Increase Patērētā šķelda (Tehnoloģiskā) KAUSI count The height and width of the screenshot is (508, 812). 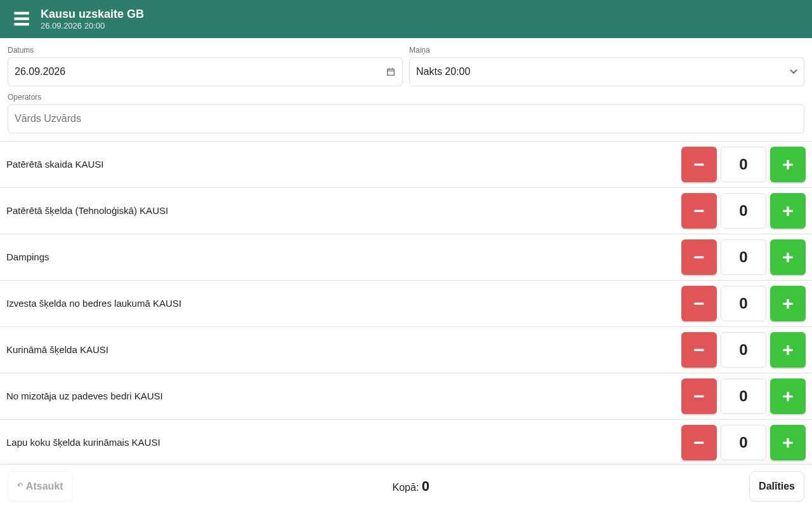click(x=788, y=211)
